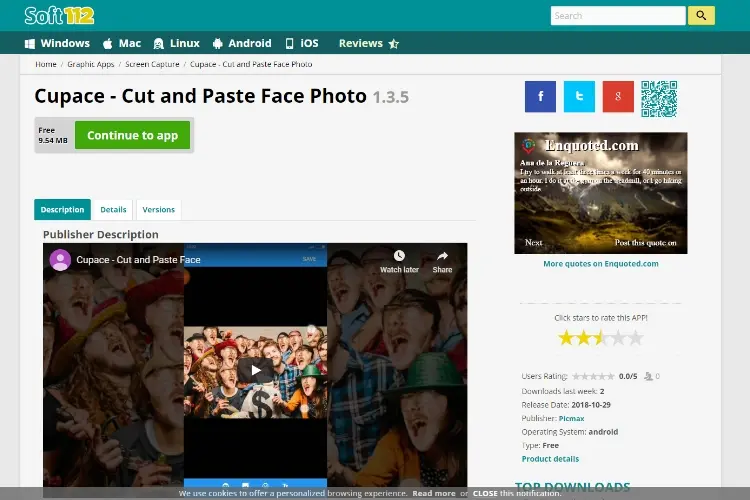Open the video title Cupace link
This screenshot has height=500, width=750.
point(138,260)
